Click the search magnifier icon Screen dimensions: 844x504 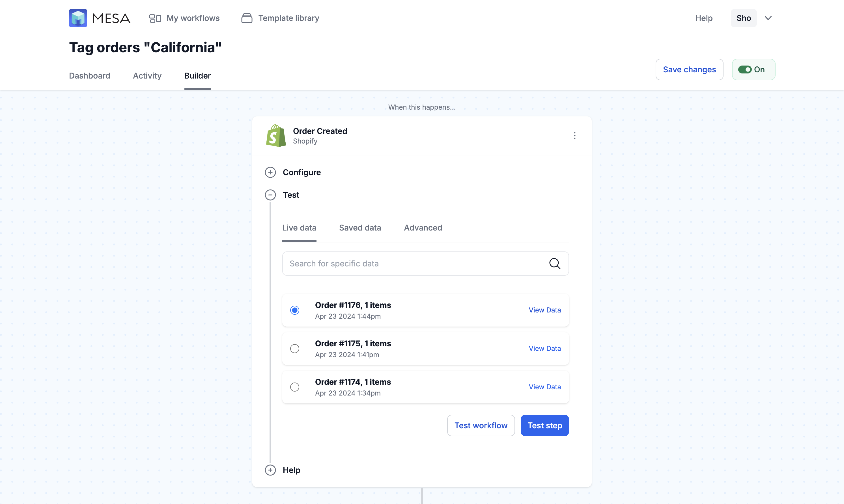tap(555, 264)
